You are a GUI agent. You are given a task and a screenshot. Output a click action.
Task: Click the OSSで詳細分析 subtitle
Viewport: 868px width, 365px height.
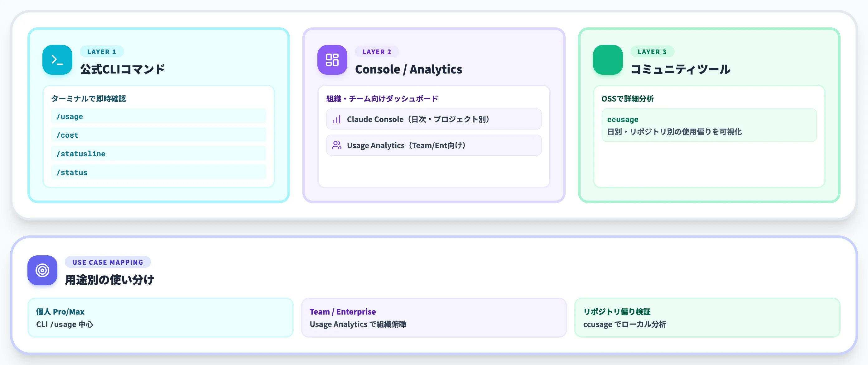[627, 99]
